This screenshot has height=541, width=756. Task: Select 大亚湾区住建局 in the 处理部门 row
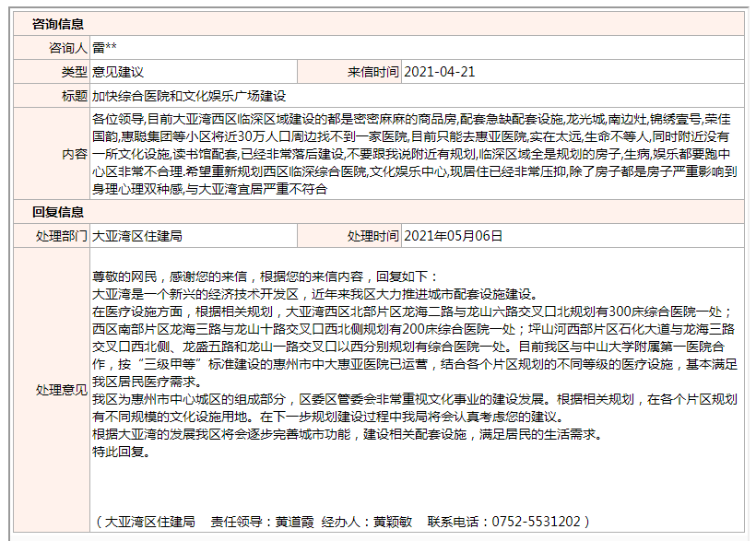137,236
